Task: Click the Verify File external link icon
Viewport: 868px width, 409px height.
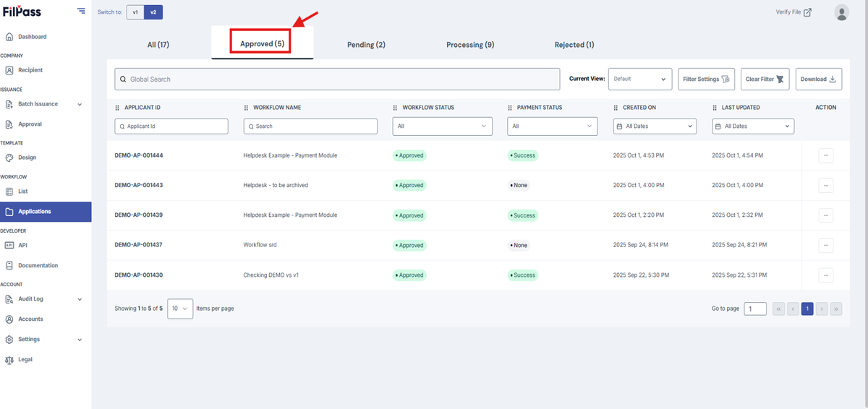Action: (x=808, y=12)
